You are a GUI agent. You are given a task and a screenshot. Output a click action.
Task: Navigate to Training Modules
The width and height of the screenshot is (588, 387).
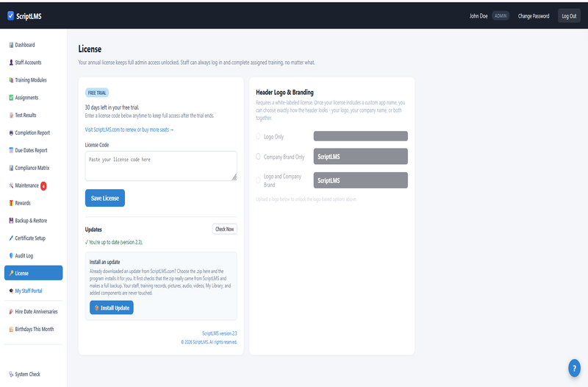pos(33,80)
